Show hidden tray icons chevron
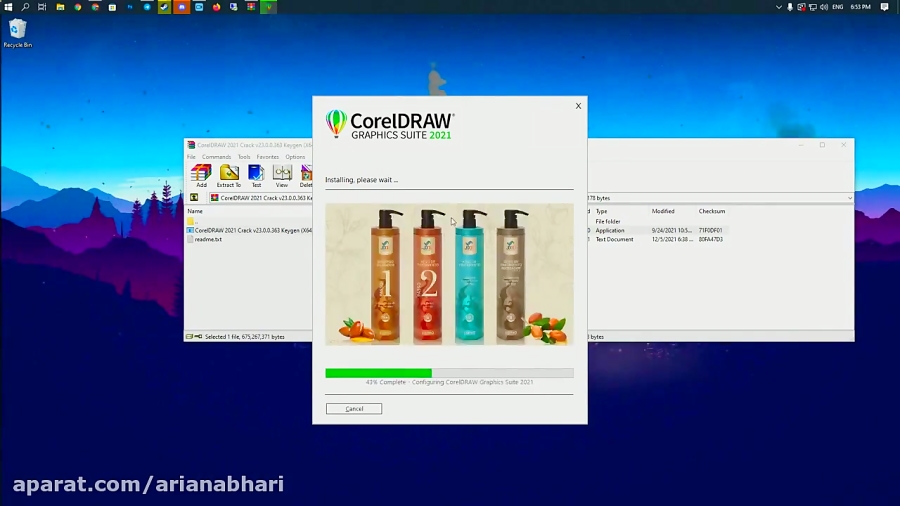Screen dimensions: 900x506 tap(779, 7)
